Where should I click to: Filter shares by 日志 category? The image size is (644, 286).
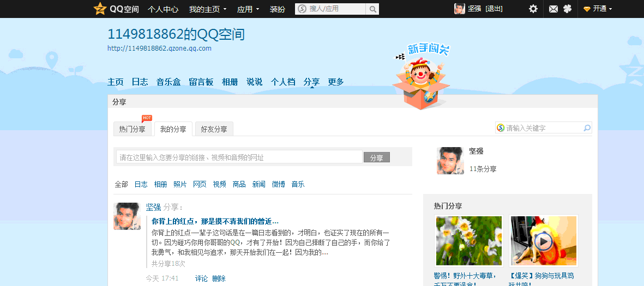pyautogui.click(x=141, y=184)
